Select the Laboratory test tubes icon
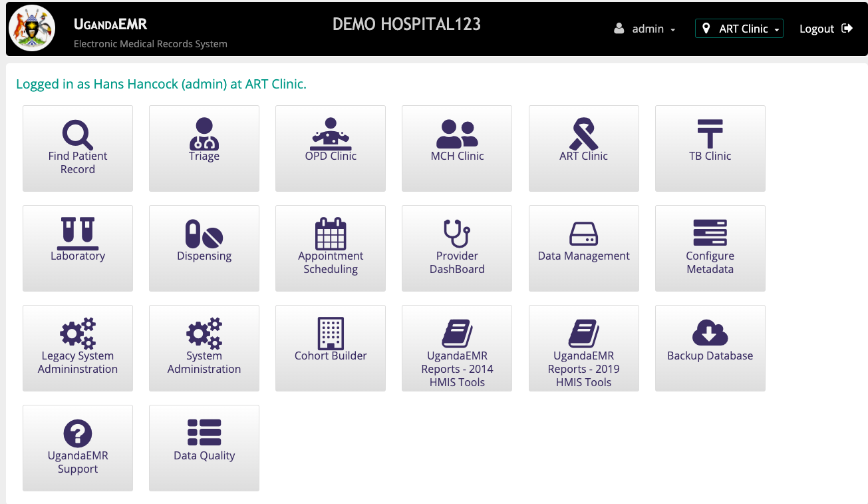Image resolution: width=868 pixels, height=504 pixels. click(x=78, y=233)
